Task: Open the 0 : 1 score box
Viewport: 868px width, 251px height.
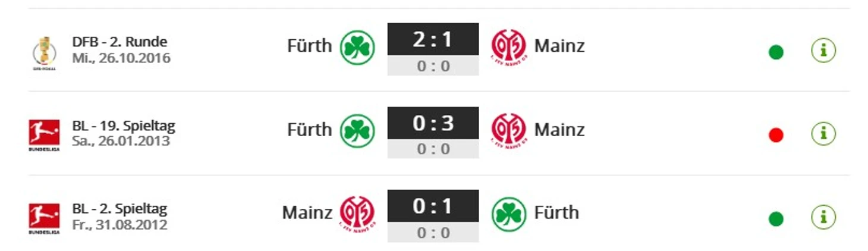Action: [x=433, y=206]
